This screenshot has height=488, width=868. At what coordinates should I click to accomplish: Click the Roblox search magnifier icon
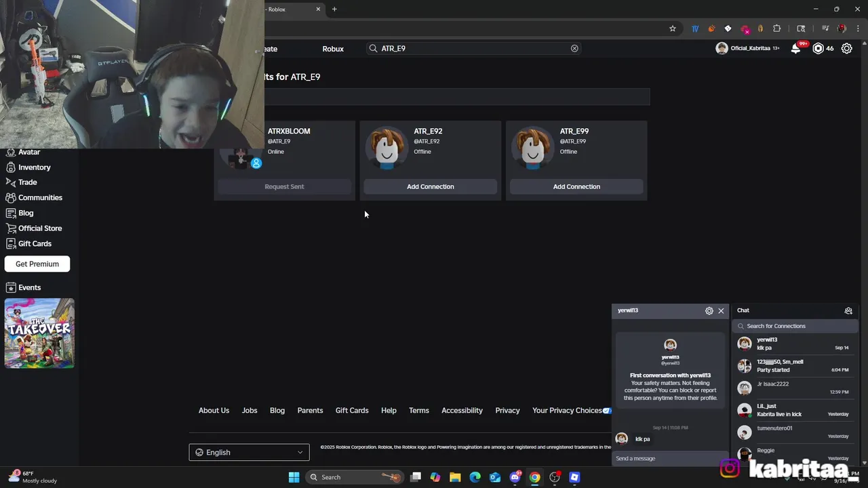(x=373, y=48)
